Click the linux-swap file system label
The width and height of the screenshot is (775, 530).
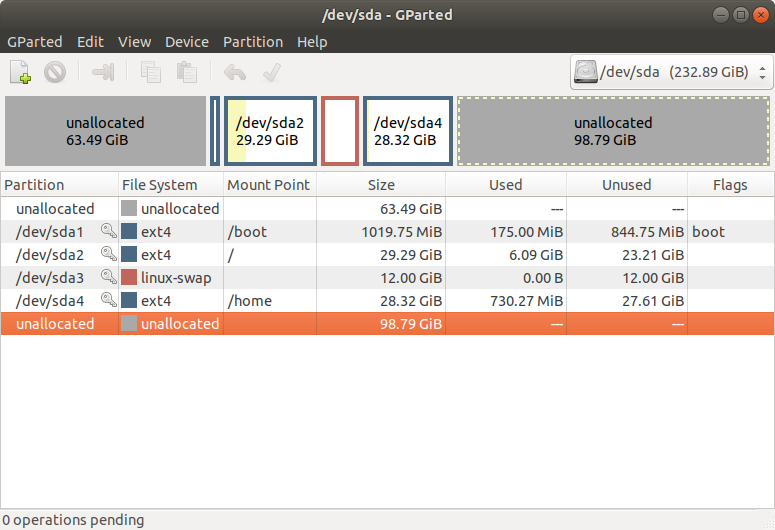click(176, 278)
